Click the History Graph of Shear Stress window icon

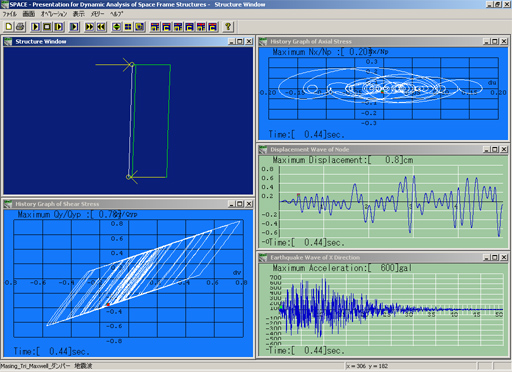[8, 204]
